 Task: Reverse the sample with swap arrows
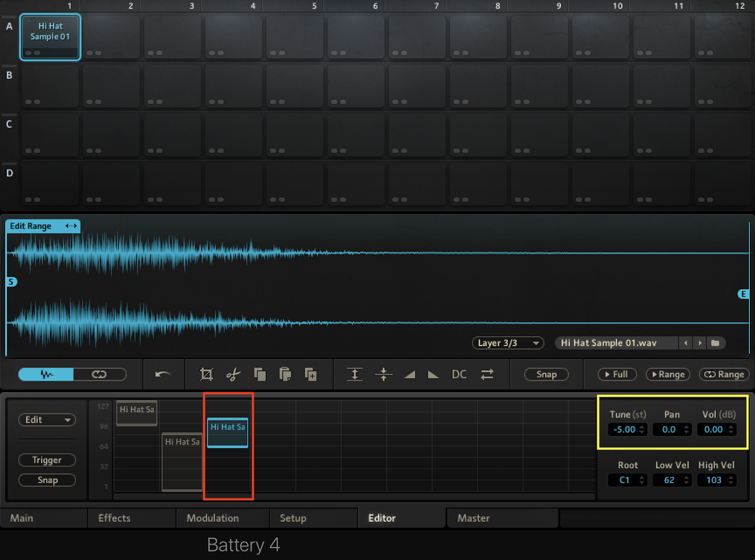click(487, 374)
